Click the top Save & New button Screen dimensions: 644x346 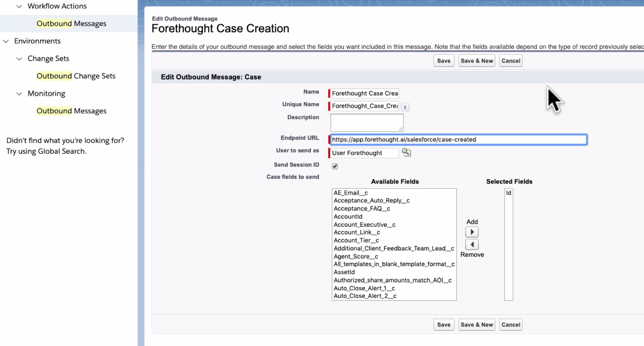[477, 61]
